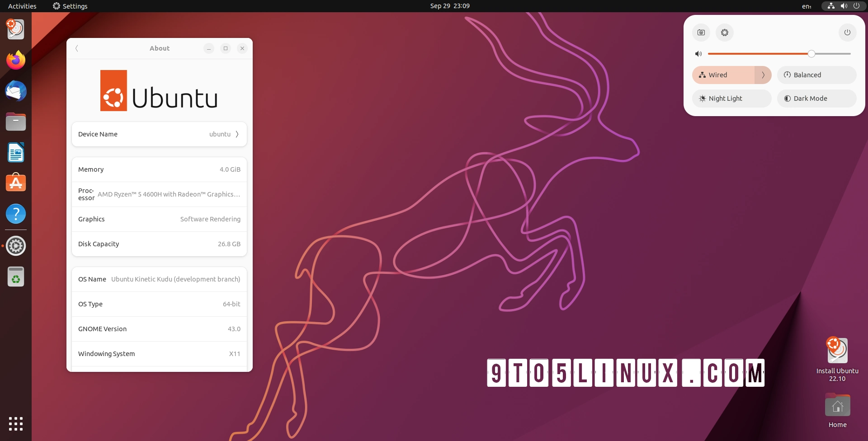This screenshot has height=441, width=868.
Task: Open the Files manager in the dock
Action: pyautogui.click(x=16, y=122)
